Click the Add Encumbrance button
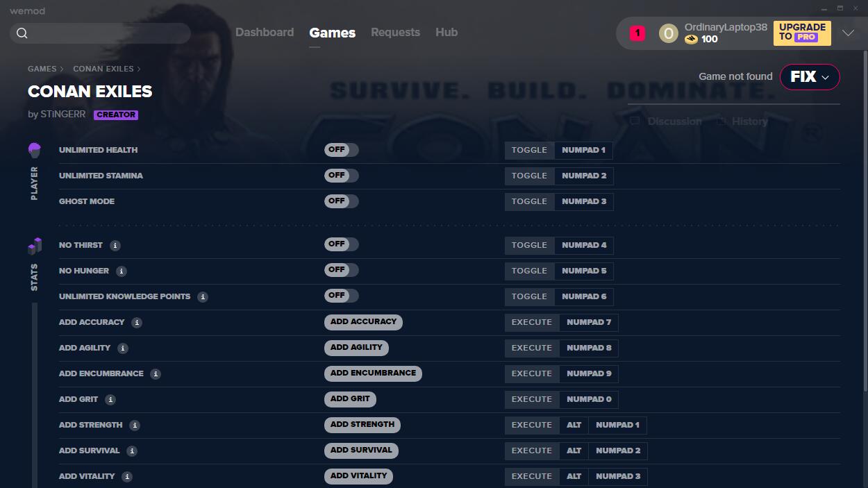The height and width of the screenshot is (488, 868). 373,373
